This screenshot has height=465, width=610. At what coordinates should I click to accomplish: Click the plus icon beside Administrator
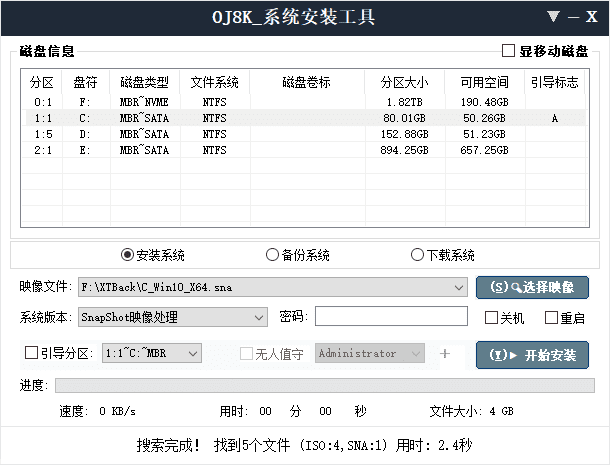445,353
